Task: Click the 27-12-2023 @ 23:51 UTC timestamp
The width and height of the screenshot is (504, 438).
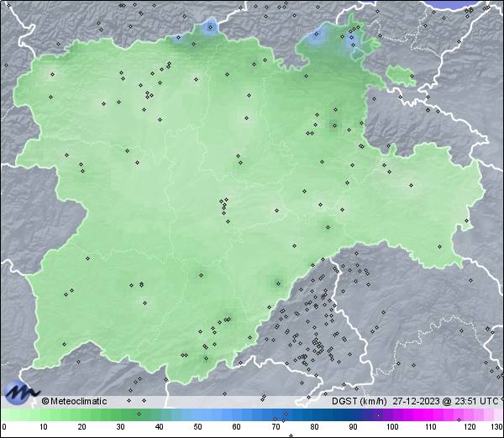Action: click(x=445, y=401)
